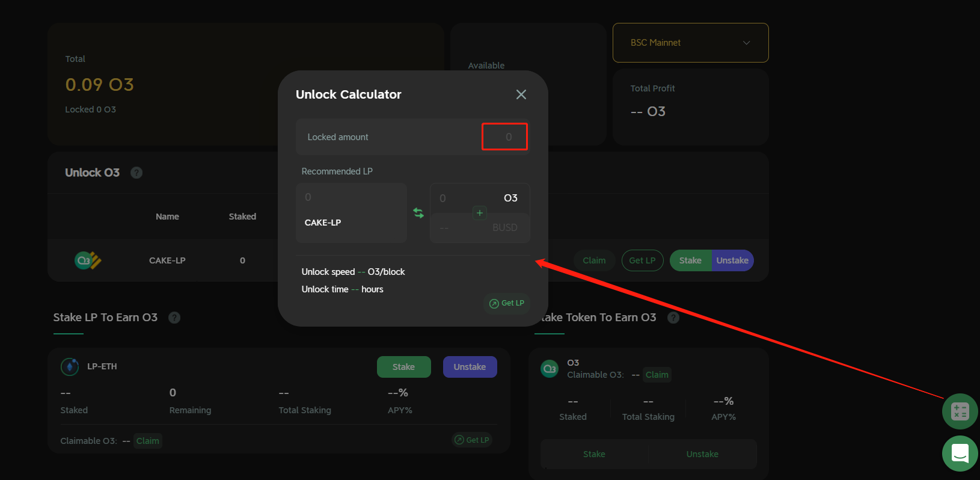This screenshot has height=480, width=980.
Task: Click the Locked amount input field
Action: (504, 137)
